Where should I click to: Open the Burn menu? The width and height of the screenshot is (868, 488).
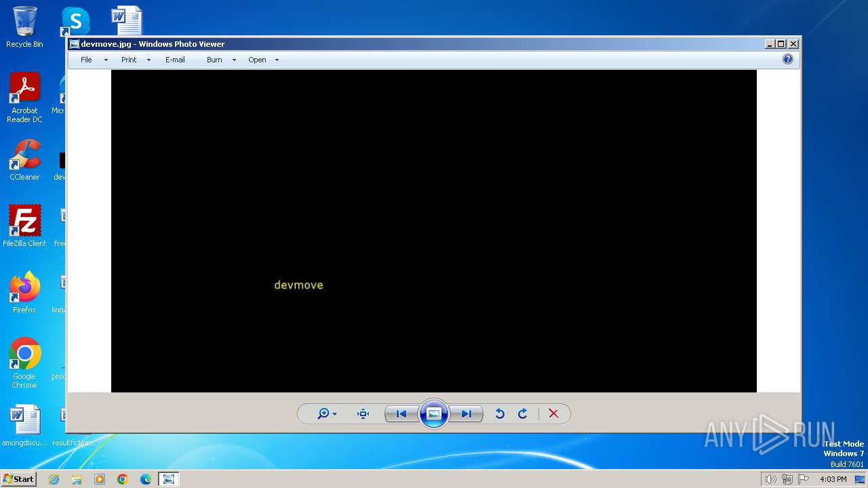coord(214,60)
